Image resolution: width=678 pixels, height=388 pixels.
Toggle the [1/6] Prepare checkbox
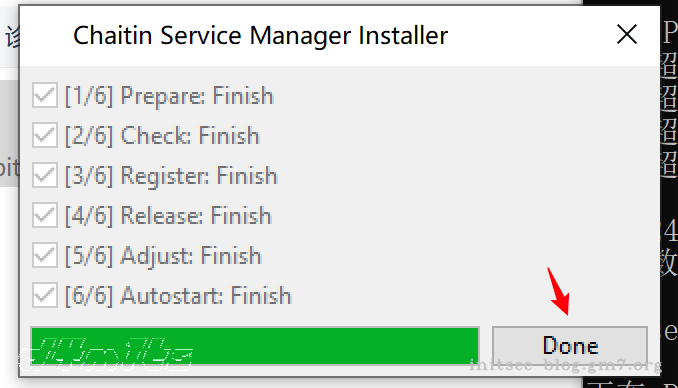pos(45,95)
